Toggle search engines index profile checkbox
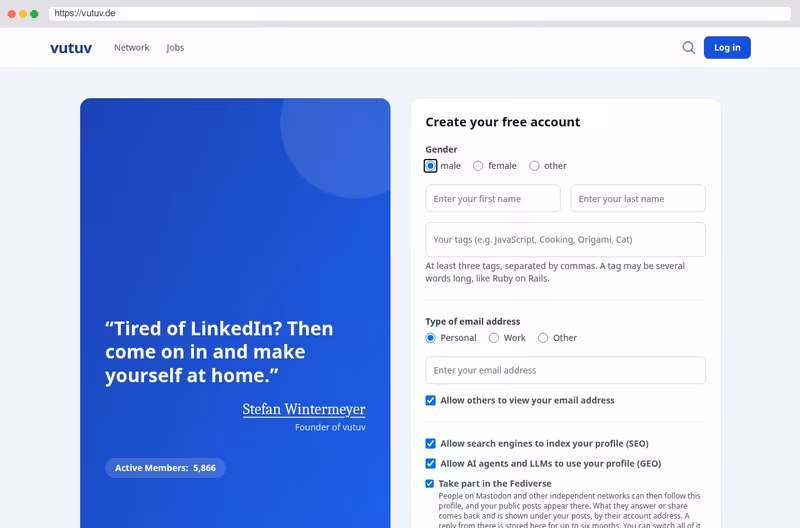Image resolution: width=800 pixels, height=528 pixels. pyautogui.click(x=431, y=443)
